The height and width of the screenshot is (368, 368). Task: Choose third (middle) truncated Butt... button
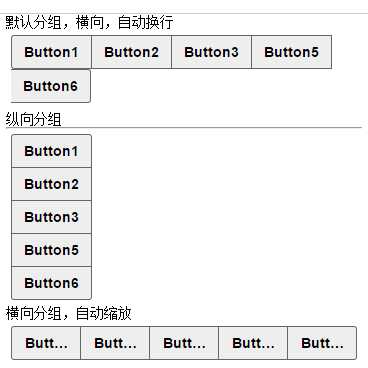(184, 343)
